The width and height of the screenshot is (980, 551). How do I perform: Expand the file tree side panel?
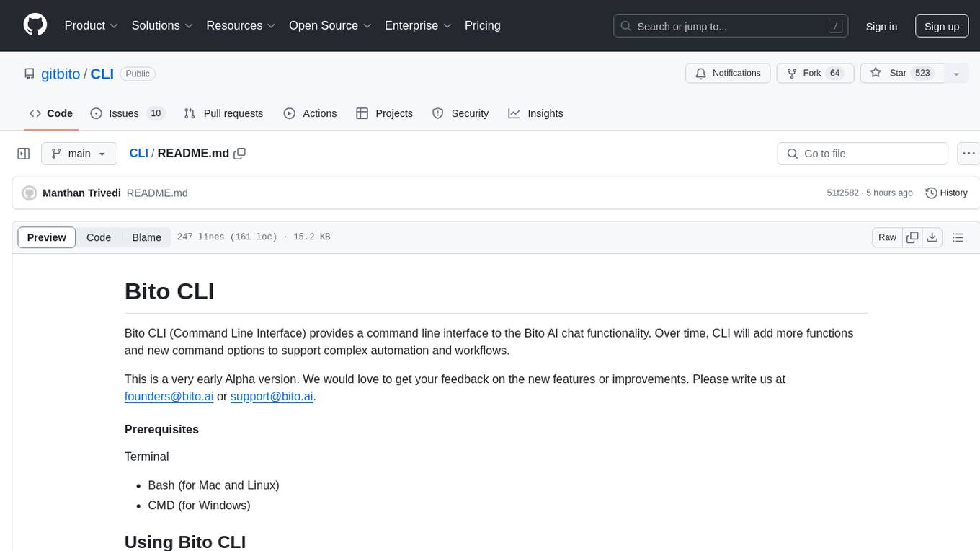[x=24, y=154]
